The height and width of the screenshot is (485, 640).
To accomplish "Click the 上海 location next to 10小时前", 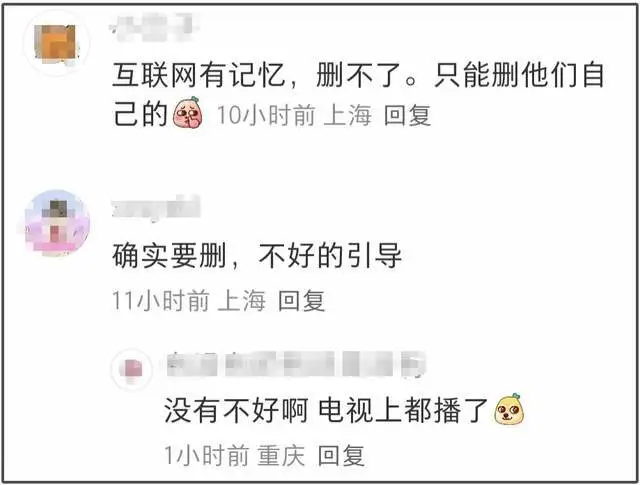I will (347, 115).
